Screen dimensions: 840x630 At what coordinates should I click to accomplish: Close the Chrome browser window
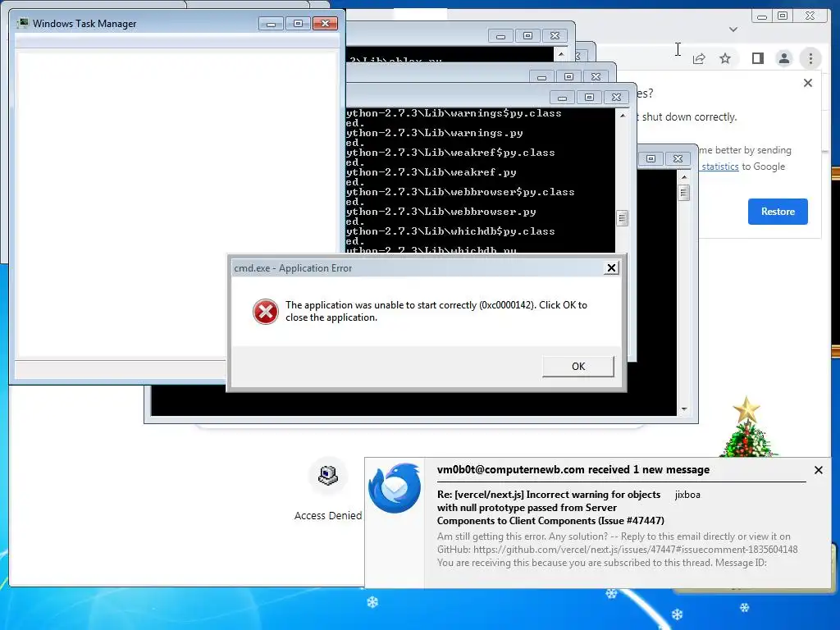click(x=810, y=16)
